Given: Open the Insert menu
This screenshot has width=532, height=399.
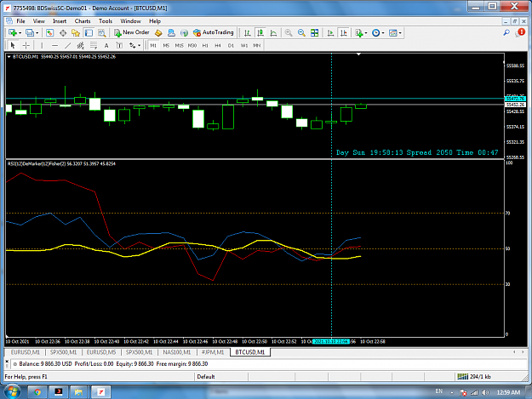Looking at the screenshot, I should click(60, 21).
